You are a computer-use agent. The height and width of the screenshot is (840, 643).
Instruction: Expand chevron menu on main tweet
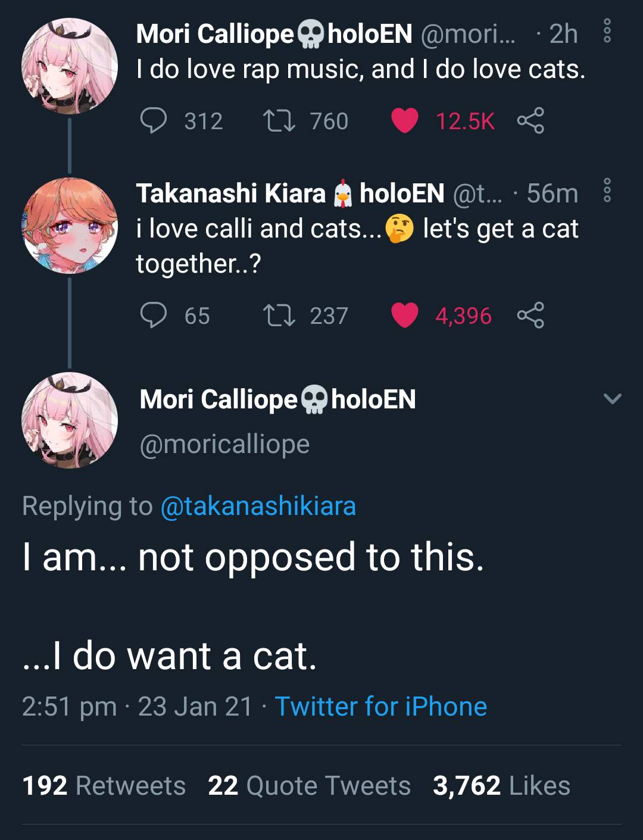tap(612, 398)
